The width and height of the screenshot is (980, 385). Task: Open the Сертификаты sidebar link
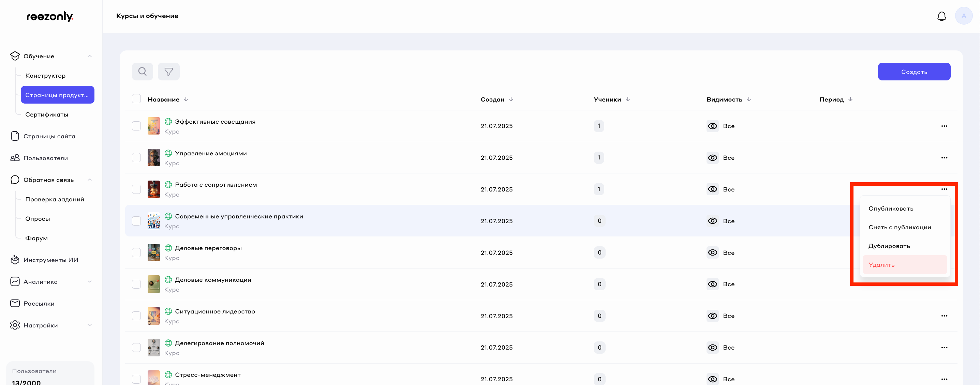coord(47,114)
